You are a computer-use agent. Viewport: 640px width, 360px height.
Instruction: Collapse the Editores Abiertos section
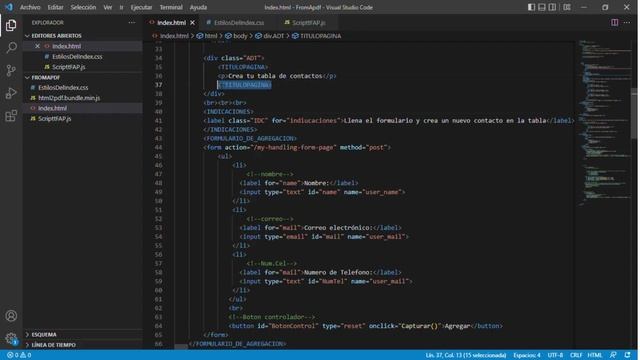point(56,36)
